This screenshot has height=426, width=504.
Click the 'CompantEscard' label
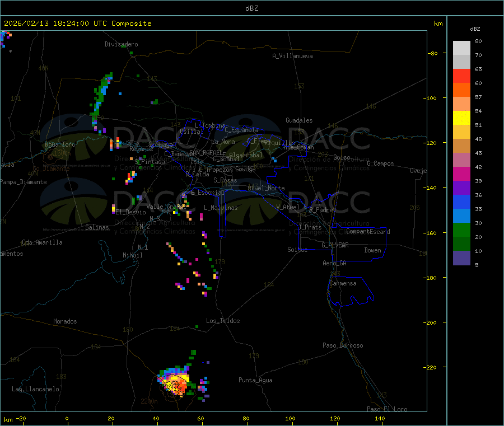click(x=368, y=232)
